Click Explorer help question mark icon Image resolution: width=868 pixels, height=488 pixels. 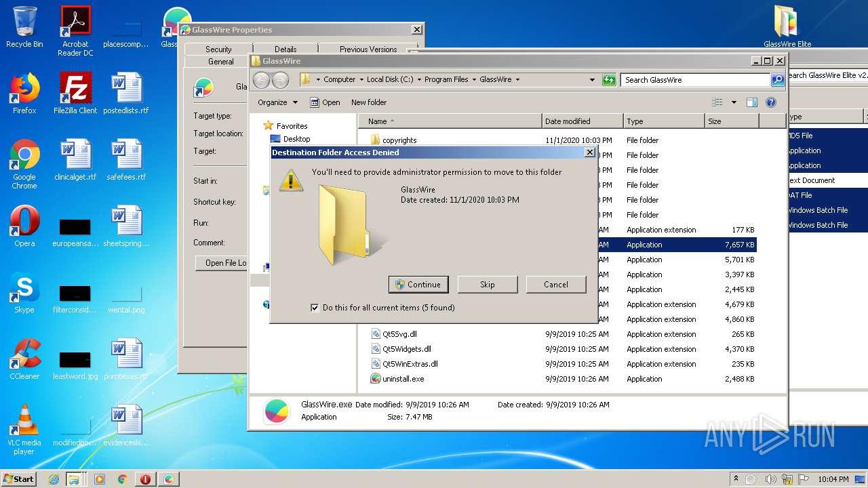click(x=771, y=102)
